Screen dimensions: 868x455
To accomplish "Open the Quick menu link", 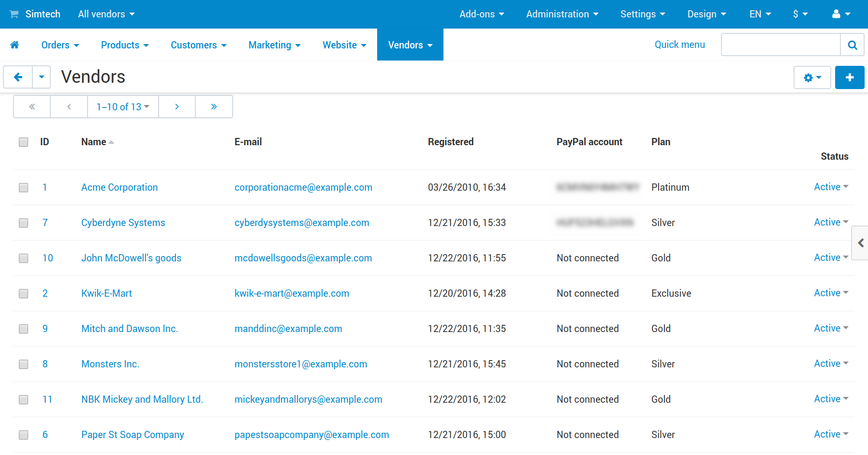I will tap(679, 45).
